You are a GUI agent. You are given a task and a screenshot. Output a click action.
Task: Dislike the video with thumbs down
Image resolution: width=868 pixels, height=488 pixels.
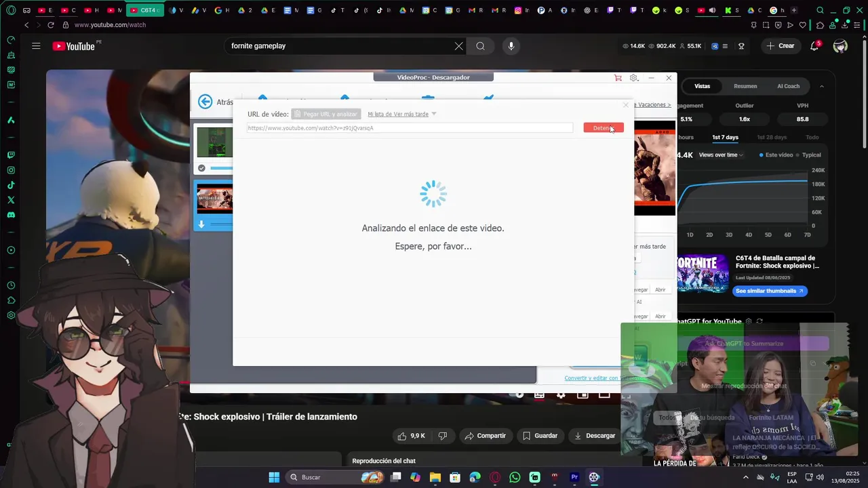[x=443, y=436]
